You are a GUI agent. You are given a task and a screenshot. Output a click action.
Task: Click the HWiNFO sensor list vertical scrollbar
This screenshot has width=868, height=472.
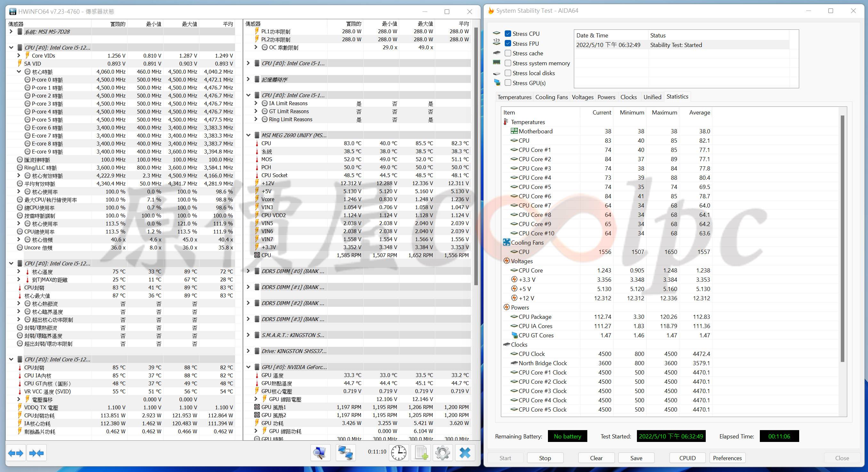476,157
